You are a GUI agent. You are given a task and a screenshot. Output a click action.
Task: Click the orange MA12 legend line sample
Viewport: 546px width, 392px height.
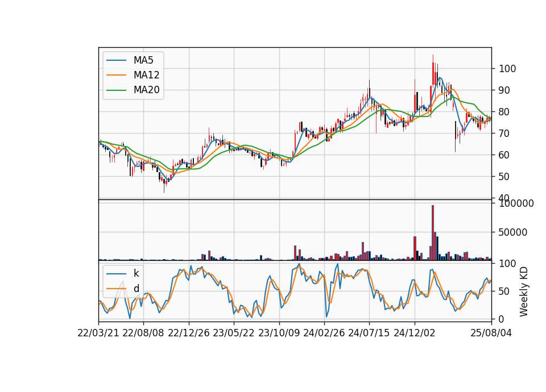pos(116,75)
